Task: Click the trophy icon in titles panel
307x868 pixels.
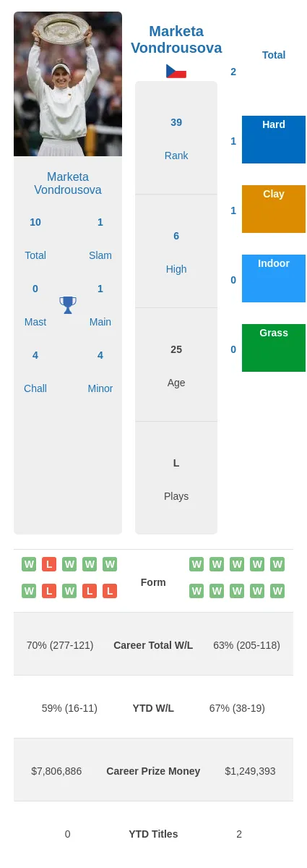Action: click(x=68, y=305)
